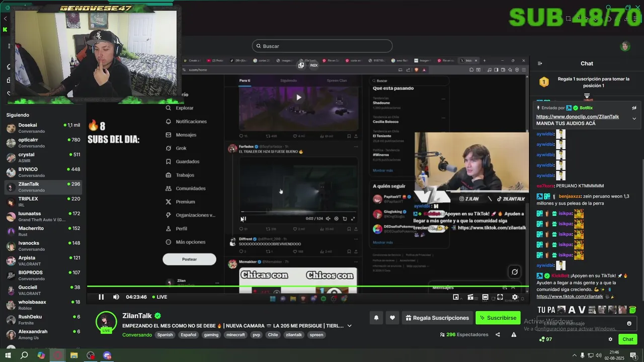Open ZilanTalk's channel avatar
The width and height of the screenshot is (644, 362).
(x=106, y=322)
